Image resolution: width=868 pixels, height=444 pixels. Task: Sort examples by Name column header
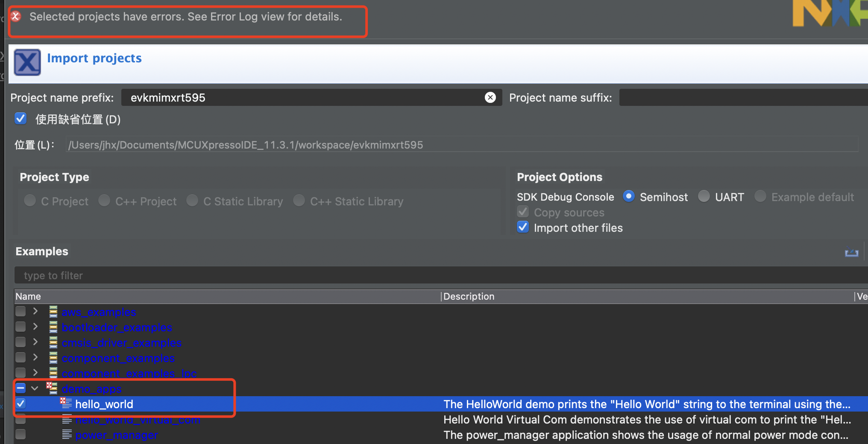[x=28, y=297]
